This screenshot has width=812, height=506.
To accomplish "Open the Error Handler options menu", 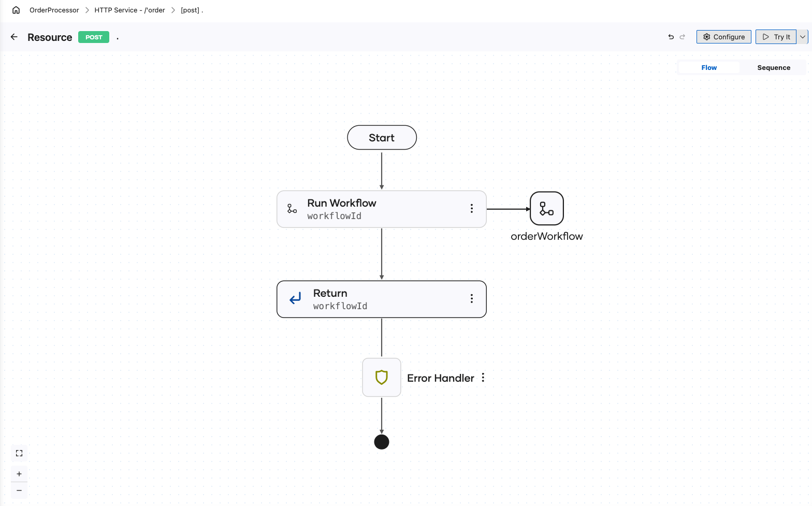I will [x=483, y=378].
